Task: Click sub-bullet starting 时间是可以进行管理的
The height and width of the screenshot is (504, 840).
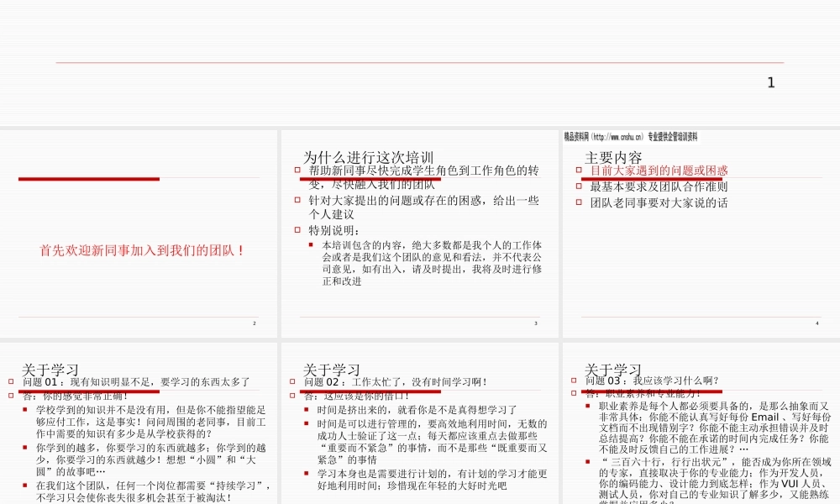Action: point(433,441)
